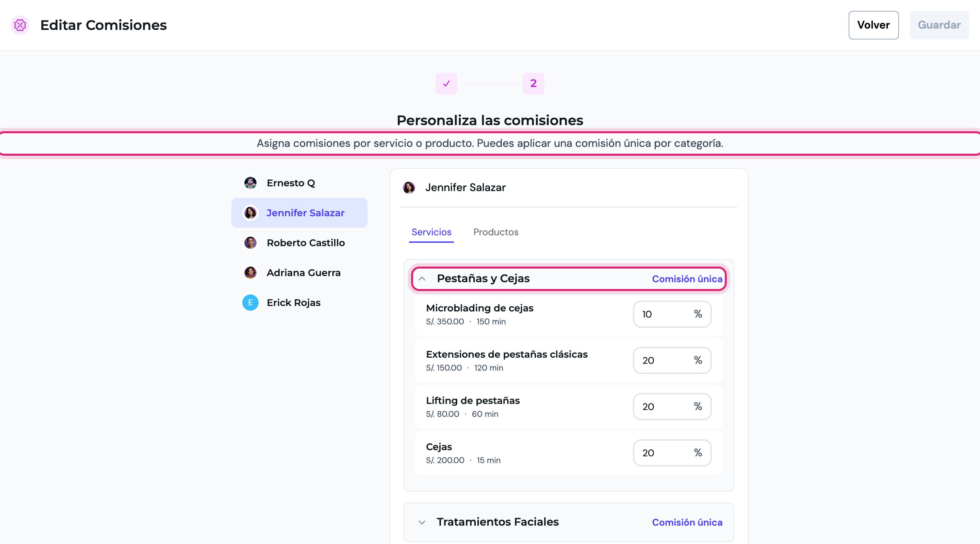
Task: Edit Microblading de cejas commission field
Action: (x=672, y=314)
